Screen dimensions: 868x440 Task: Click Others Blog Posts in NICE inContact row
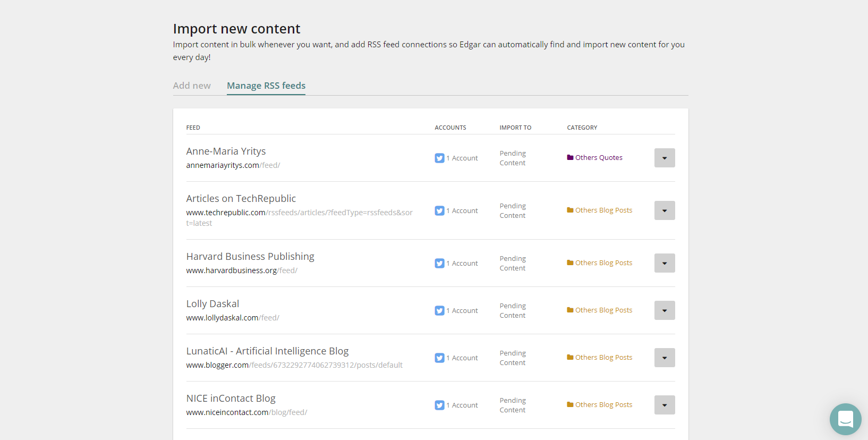604,405
